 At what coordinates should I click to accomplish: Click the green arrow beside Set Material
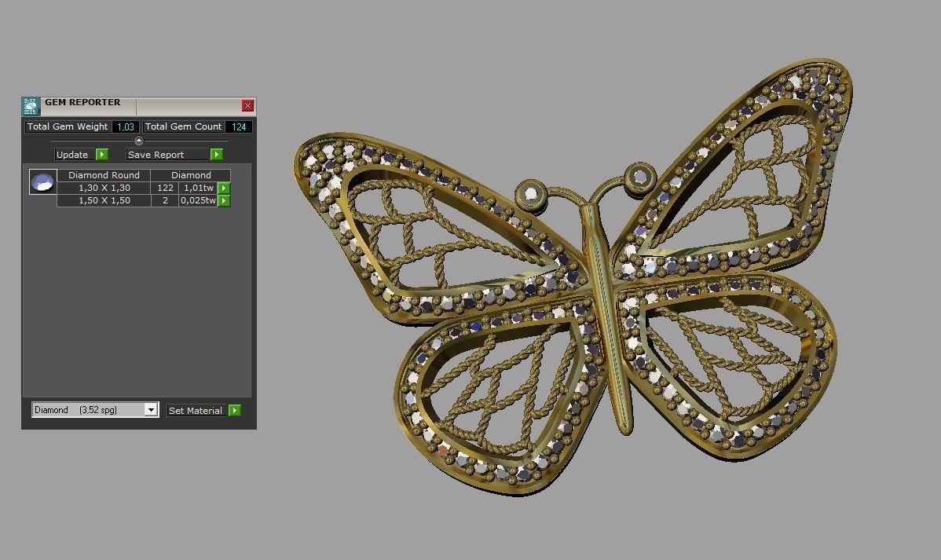[235, 411]
